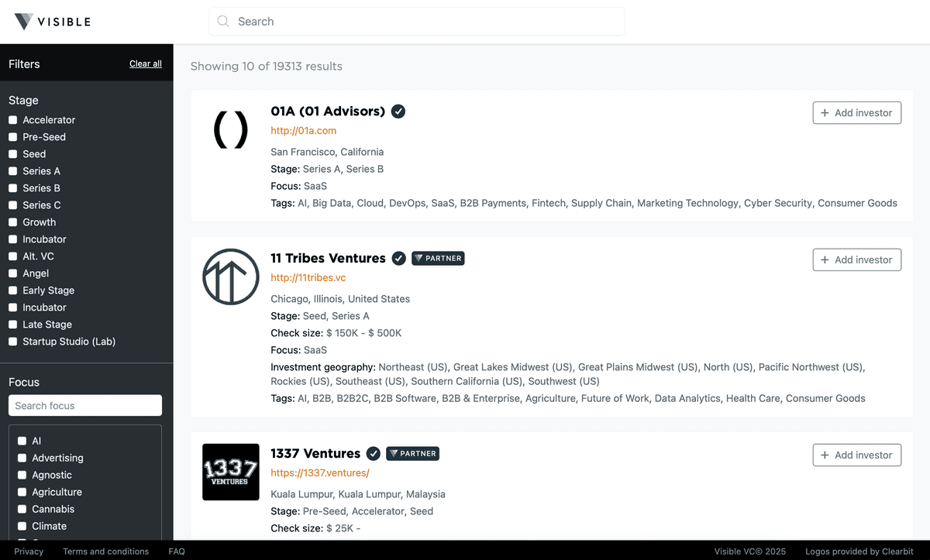Viewport: 930px width, 560px height.
Task: Click the PARTNER badge on 11 Tribes Ventures
Action: [438, 258]
